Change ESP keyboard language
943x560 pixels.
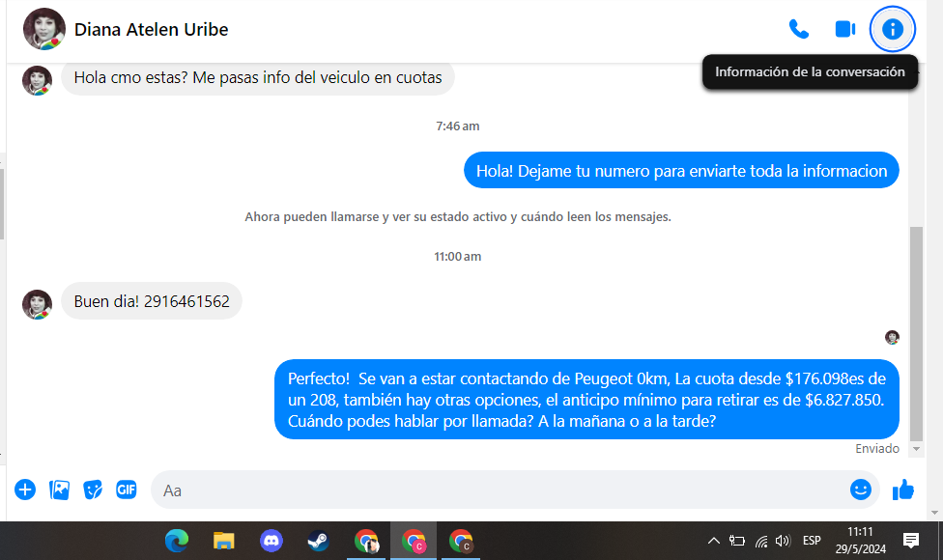click(812, 541)
